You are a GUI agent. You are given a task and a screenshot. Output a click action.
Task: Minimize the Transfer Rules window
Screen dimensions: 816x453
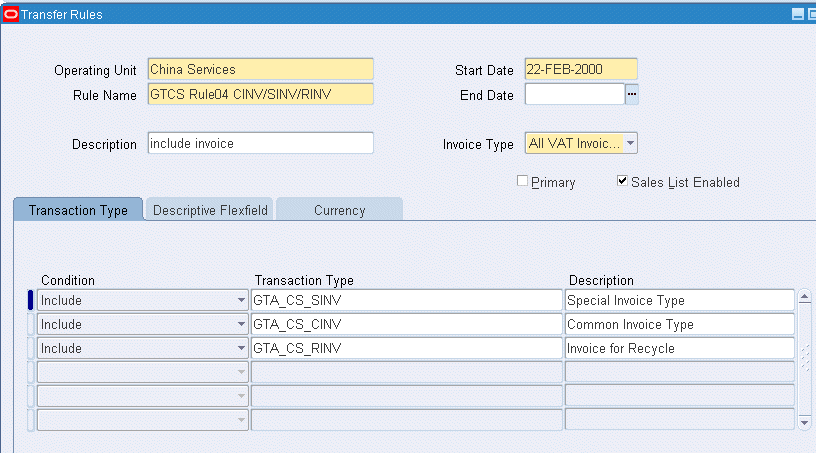(797, 14)
